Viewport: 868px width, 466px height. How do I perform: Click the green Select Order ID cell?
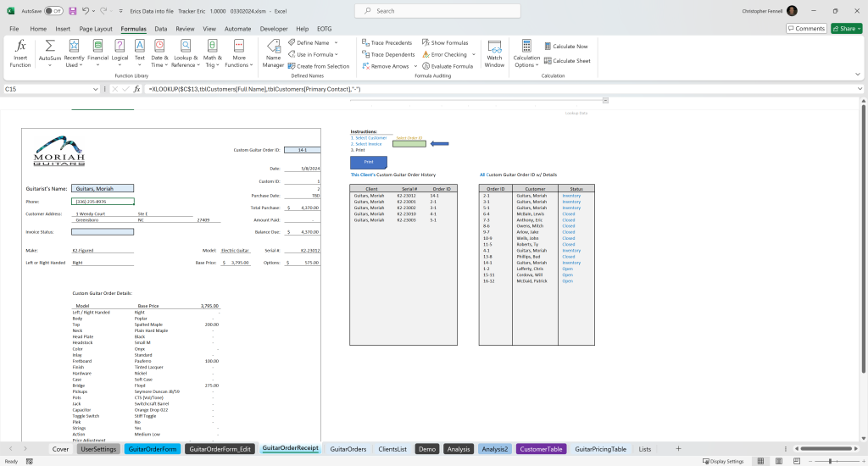(x=409, y=144)
